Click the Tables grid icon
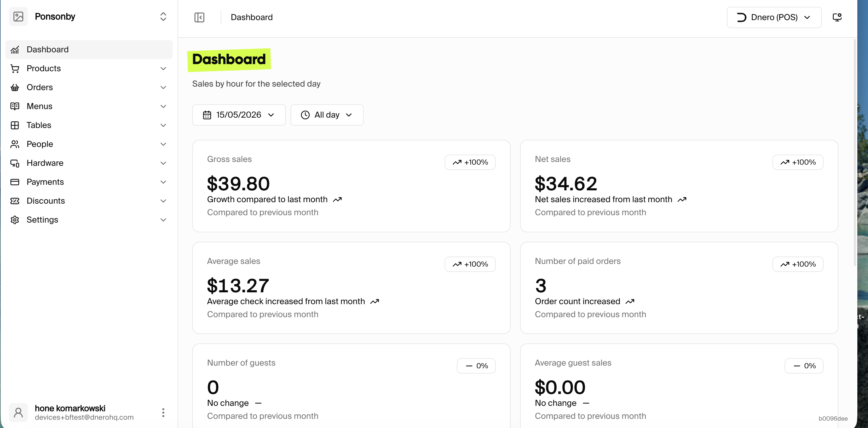The image size is (868, 428). tap(15, 125)
